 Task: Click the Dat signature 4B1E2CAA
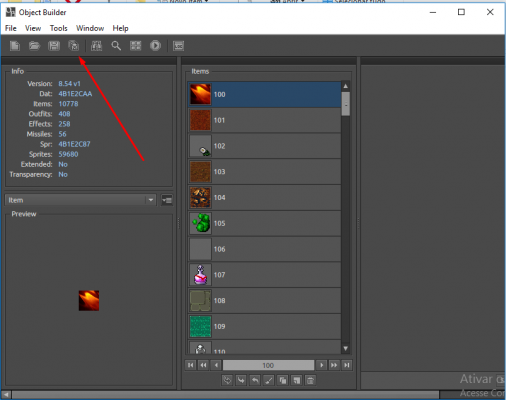[x=75, y=94]
